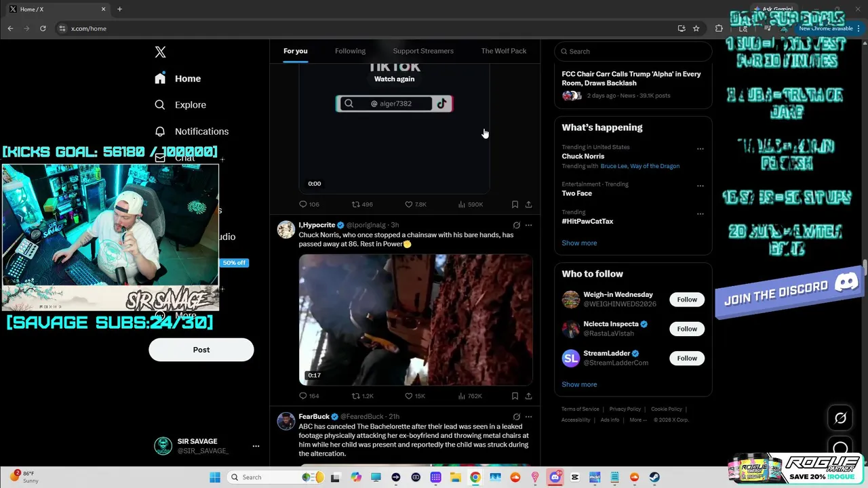The width and height of the screenshot is (868, 488).
Task: Bookmark this page with the star icon
Action: tap(696, 28)
